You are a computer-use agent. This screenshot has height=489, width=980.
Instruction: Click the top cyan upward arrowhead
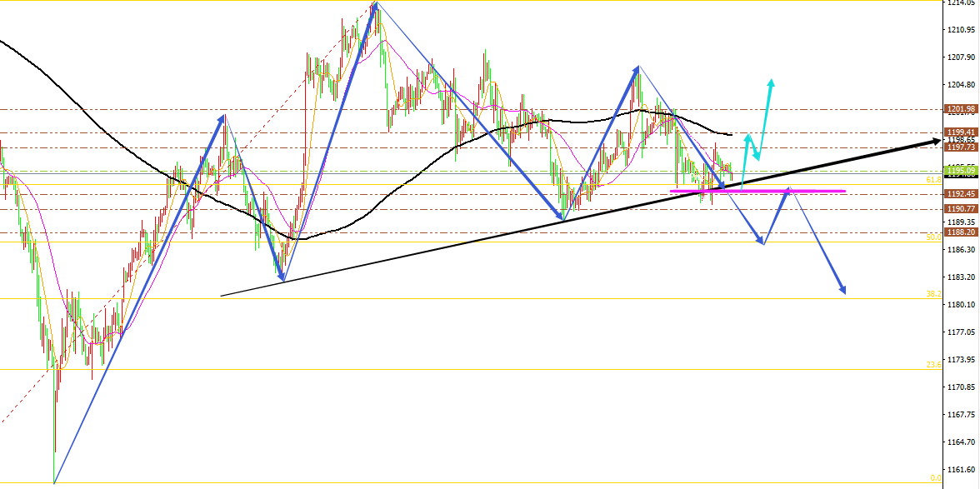[772, 82]
